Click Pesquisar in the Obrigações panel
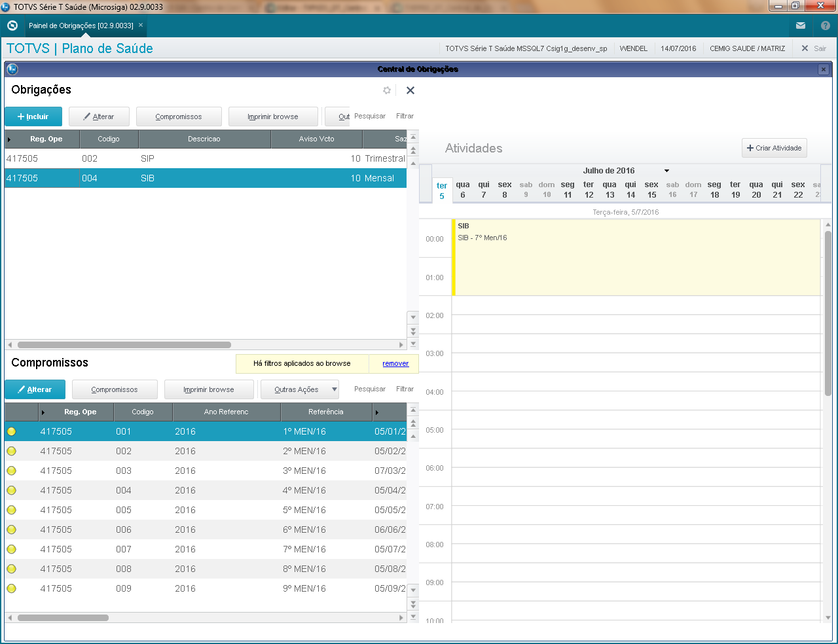 tap(370, 116)
